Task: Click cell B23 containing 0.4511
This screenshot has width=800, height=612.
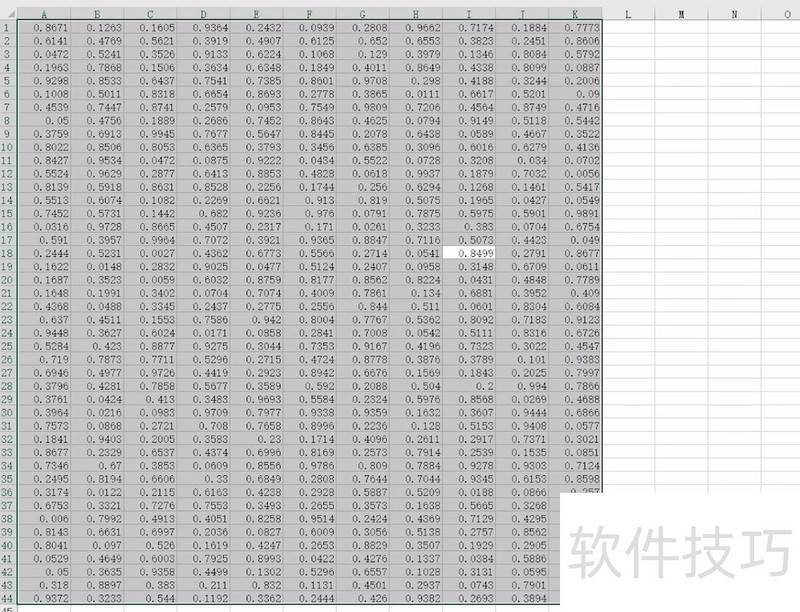Action: tap(97, 319)
